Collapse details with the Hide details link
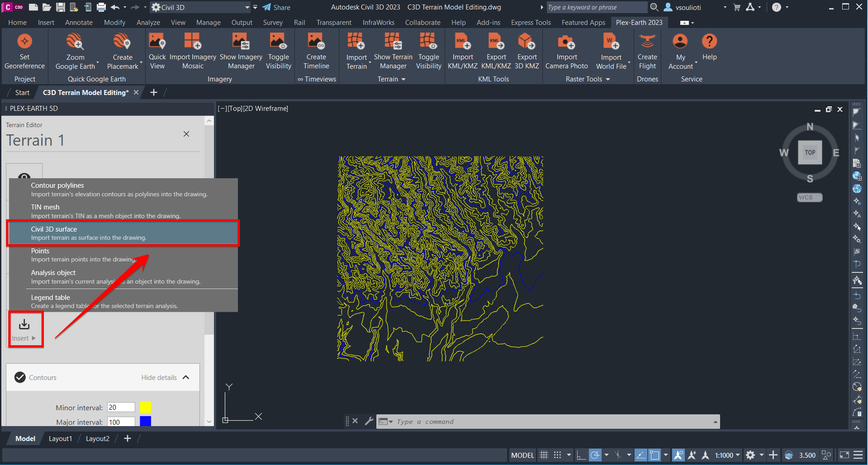868x465 pixels. point(159,377)
